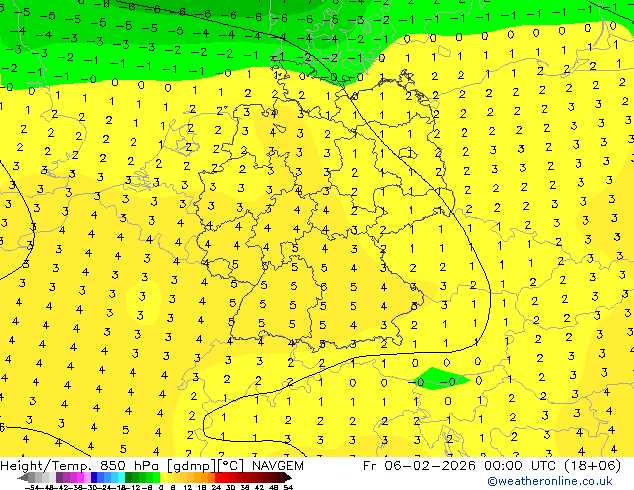This screenshot has width=634, height=490.
Task: Click the gray left arrow end of legend
Action: 22,477
